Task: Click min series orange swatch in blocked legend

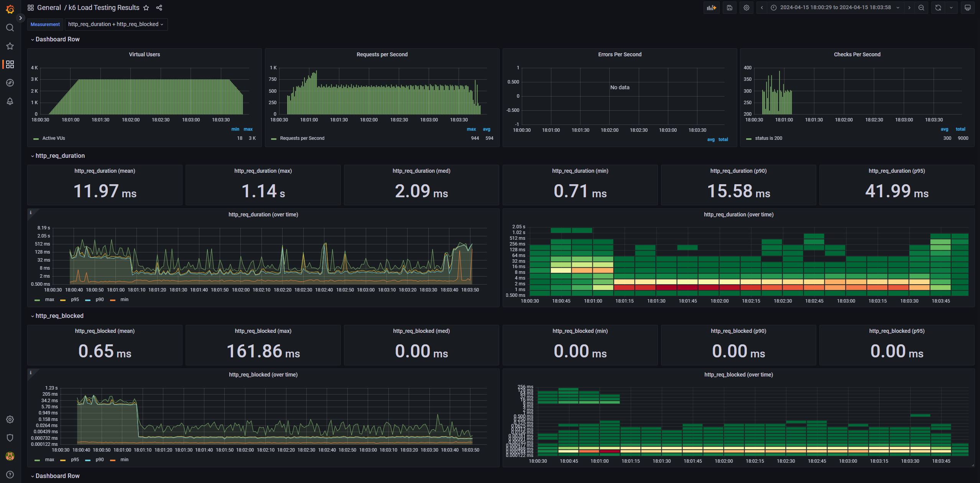Action: (x=113, y=460)
